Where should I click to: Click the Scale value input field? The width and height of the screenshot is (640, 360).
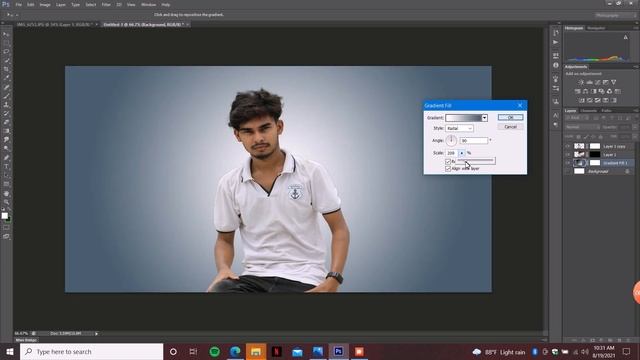coord(452,153)
